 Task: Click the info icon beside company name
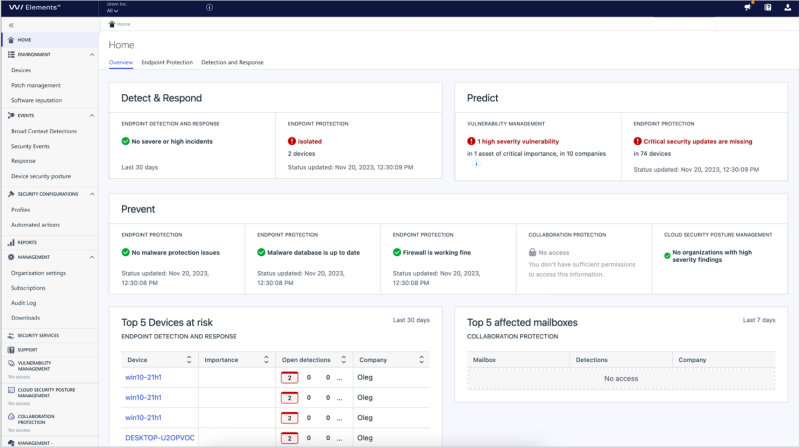[209, 7]
